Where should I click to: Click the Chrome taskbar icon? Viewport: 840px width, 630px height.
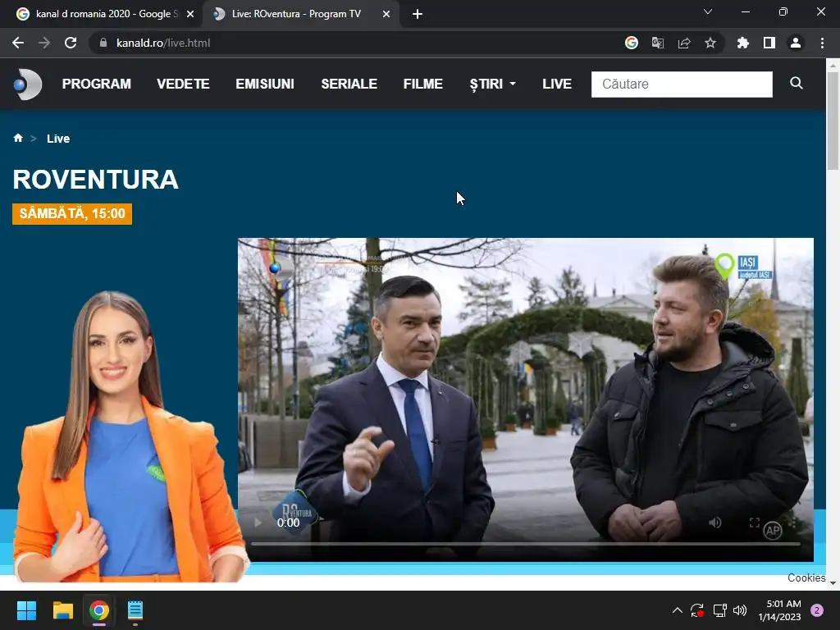coord(99,610)
